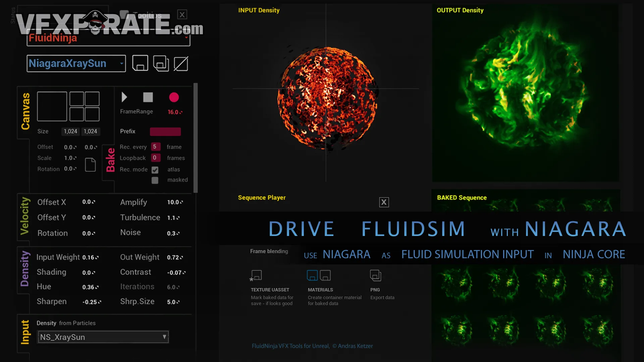The image size is (644, 362).
Task: Click the Density section tab
Action: [x=24, y=269]
